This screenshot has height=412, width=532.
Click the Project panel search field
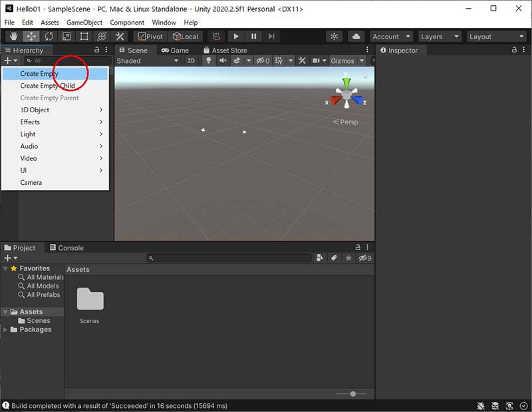229,258
